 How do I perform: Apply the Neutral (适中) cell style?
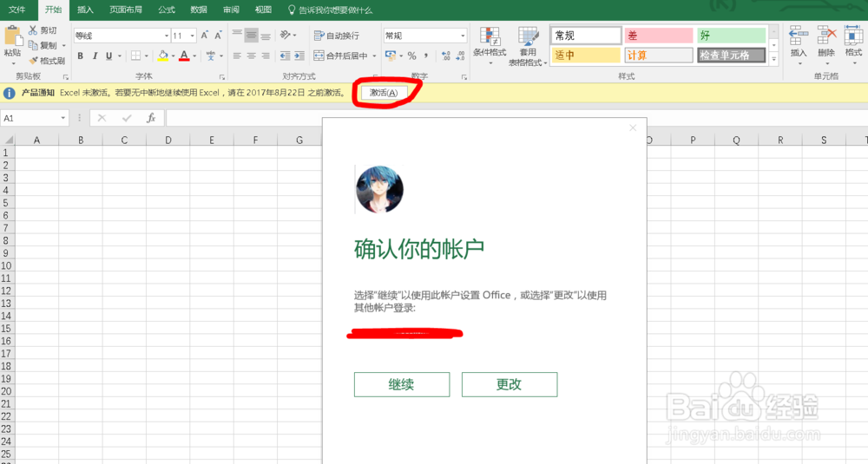tap(586, 56)
